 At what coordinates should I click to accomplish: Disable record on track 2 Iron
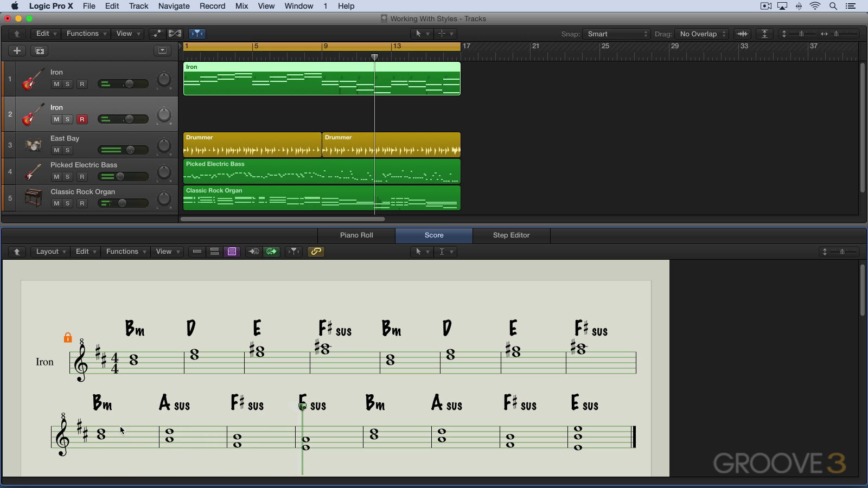coord(82,119)
